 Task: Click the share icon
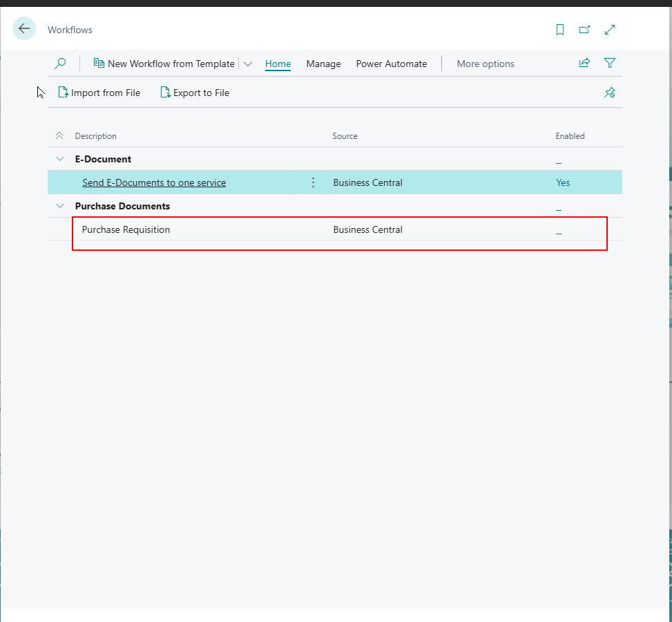(x=584, y=63)
